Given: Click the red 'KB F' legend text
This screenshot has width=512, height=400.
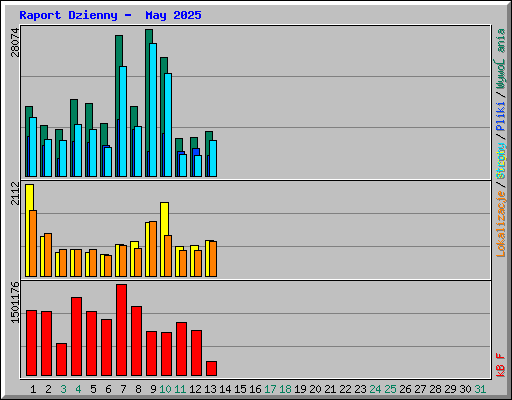Looking at the screenshot, I should [500, 365].
